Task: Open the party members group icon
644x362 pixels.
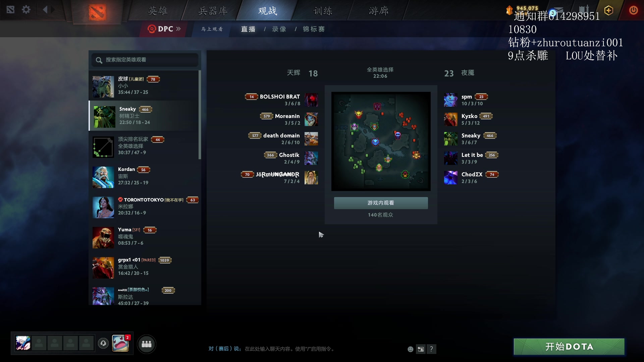Action: 147,344
